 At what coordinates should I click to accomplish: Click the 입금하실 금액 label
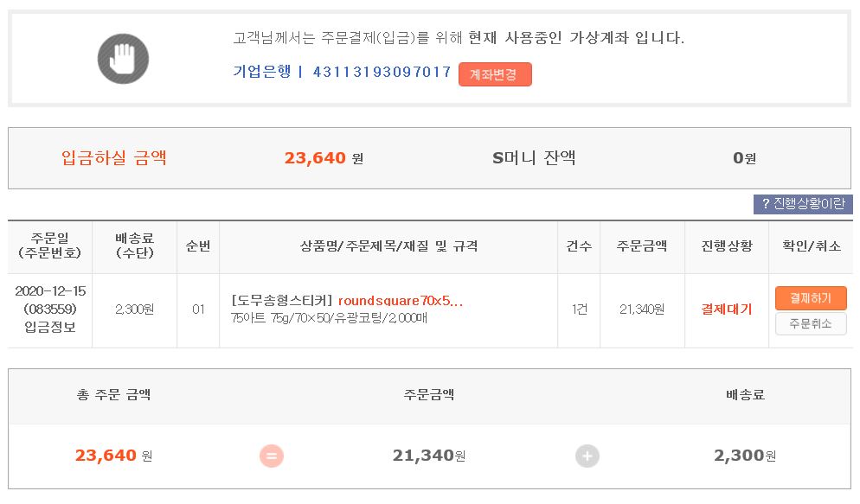(x=113, y=157)
